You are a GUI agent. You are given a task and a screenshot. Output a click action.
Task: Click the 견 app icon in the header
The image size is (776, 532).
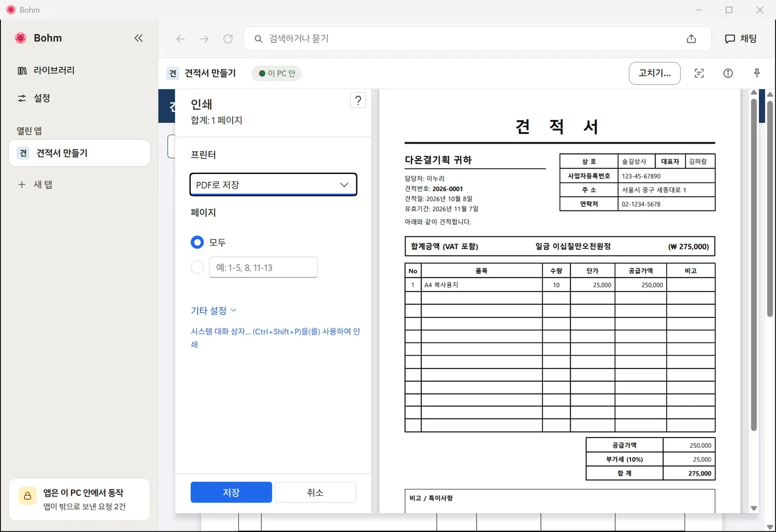point(173,73)
